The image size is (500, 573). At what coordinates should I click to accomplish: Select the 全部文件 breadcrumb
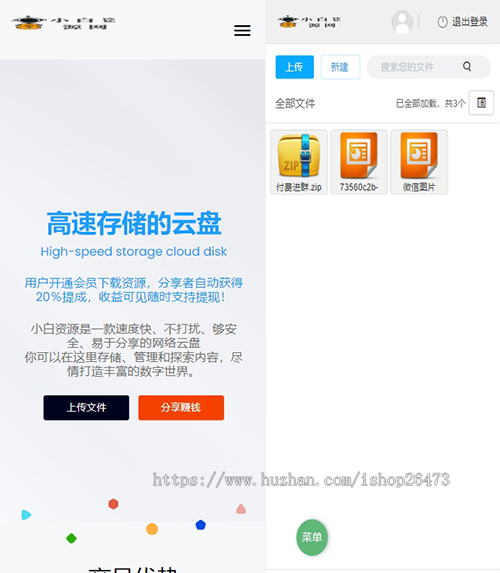click(295, 103)
